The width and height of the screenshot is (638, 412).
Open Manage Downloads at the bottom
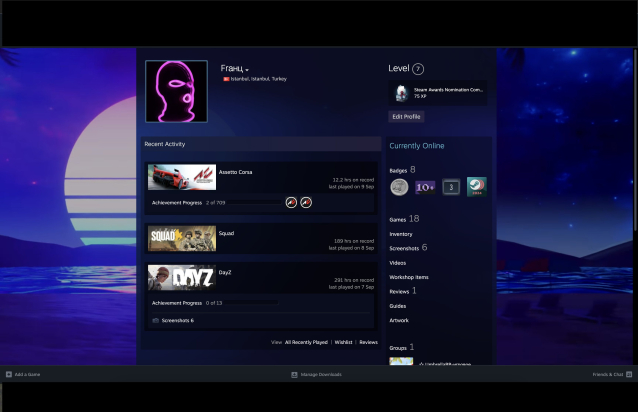pos(316,374)
